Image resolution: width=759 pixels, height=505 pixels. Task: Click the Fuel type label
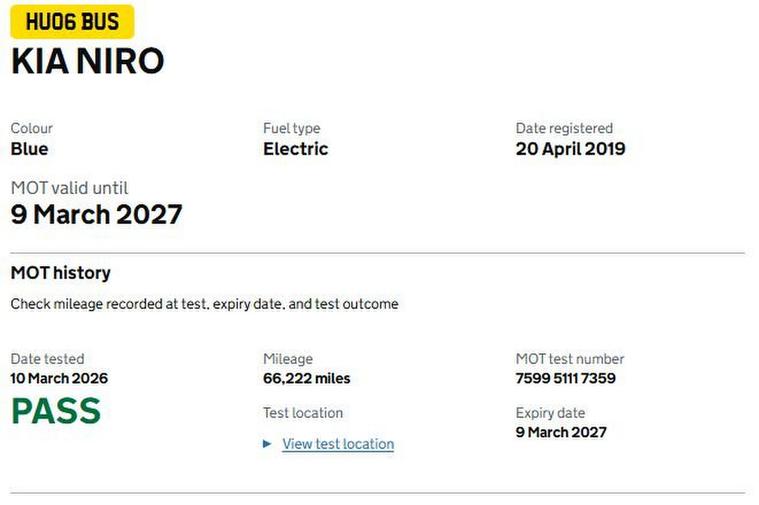coord(291,128)
